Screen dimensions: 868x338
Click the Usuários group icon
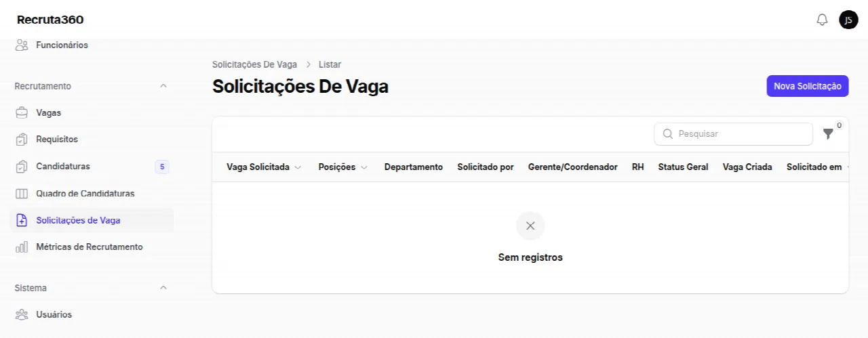[22, 315]
